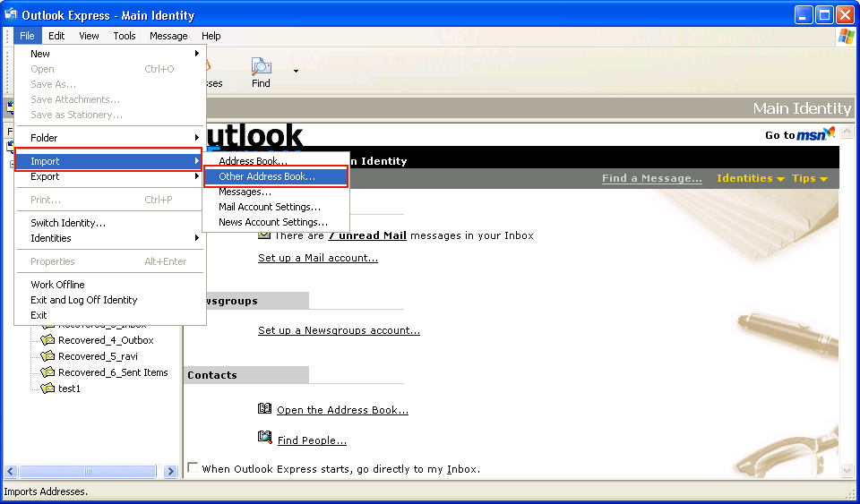Open the Tips dropdown in header bar
Viewport: 860px width, 504px height.
click(810, 178)
